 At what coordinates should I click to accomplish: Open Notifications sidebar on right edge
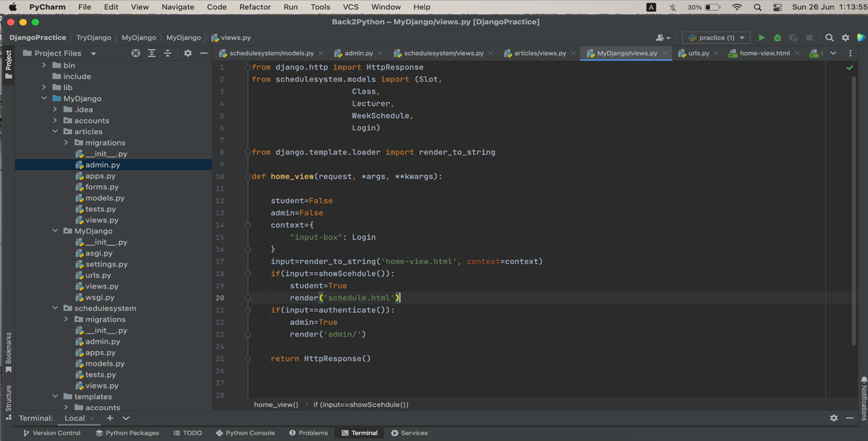point(863,398)
